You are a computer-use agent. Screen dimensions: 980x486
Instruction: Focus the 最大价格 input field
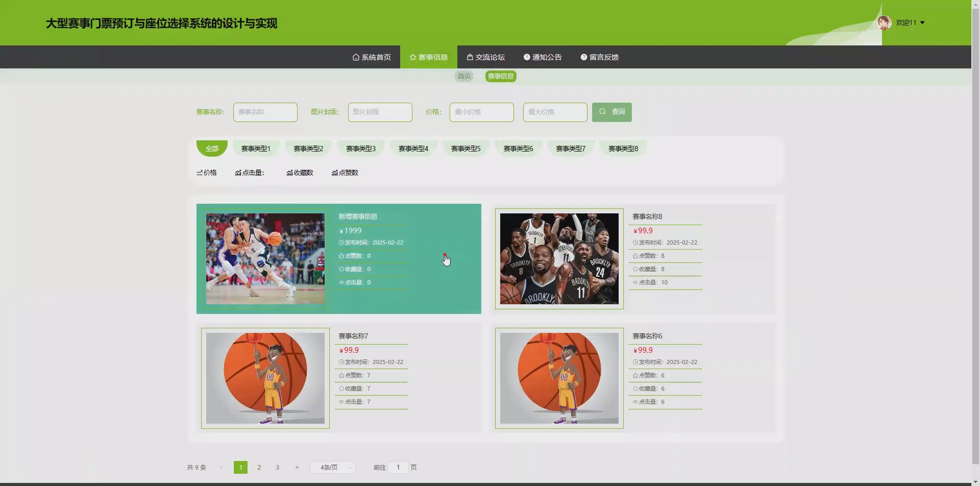(555, 112)
